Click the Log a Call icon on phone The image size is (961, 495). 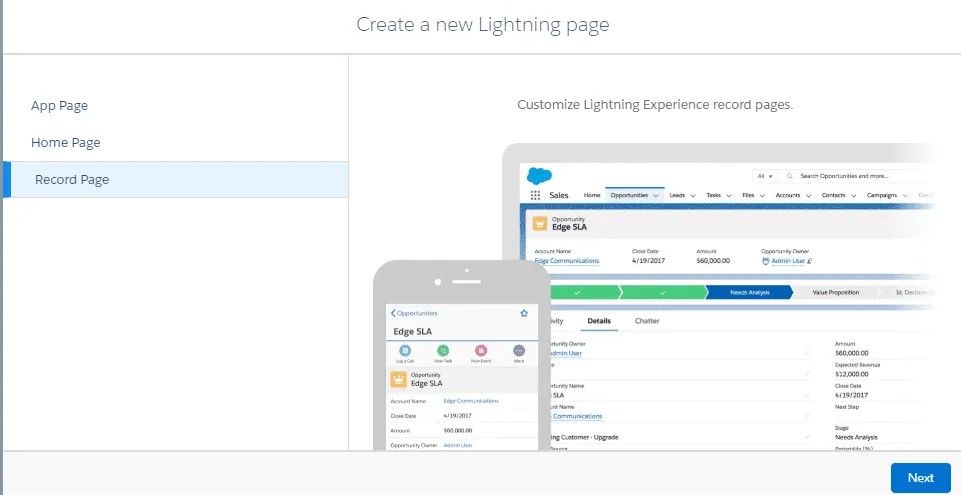click(405, 351)
